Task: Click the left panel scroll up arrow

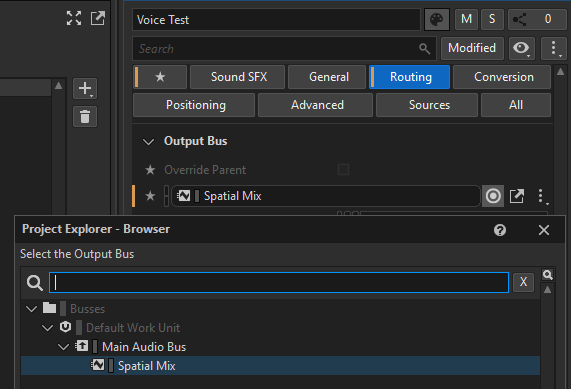Action: coord(58,86)
